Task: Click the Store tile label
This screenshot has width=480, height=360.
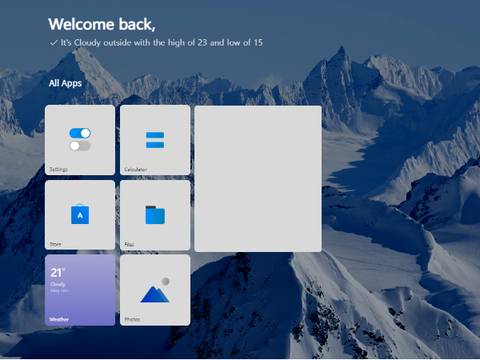Action: (55, 244)
